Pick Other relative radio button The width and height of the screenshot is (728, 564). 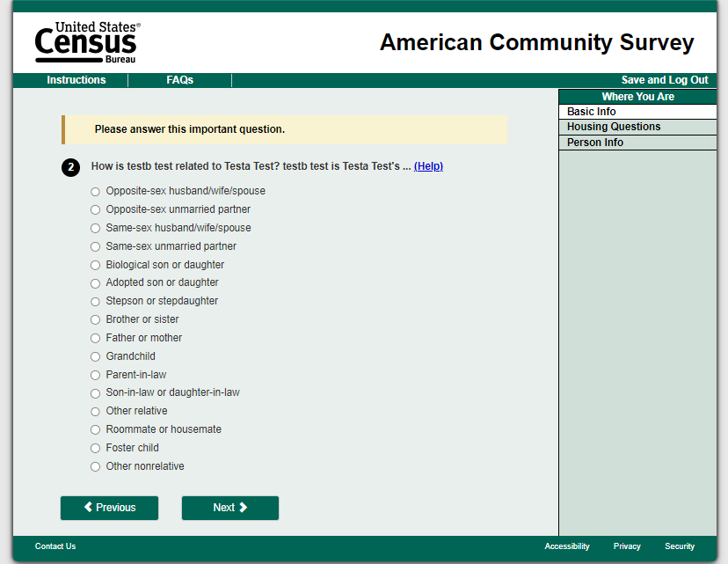point(95,411)
